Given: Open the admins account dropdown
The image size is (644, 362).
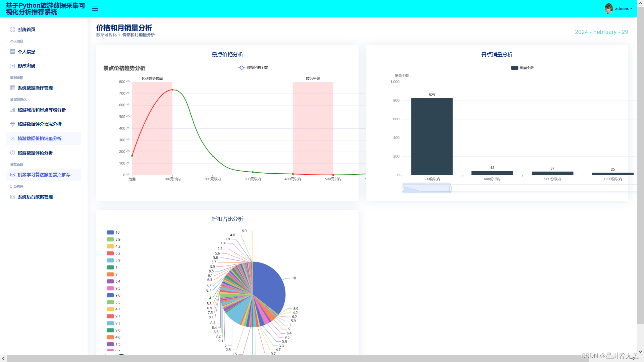Looking at the screenshot, I should coord(623,9).
